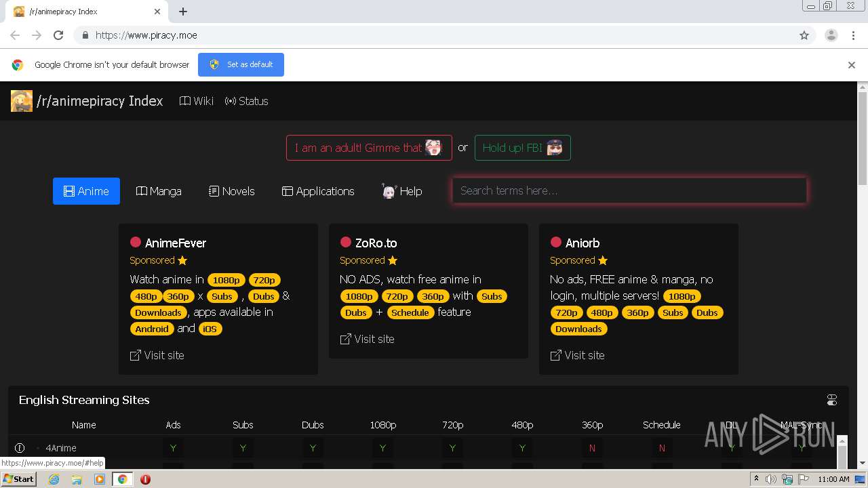Reload the current page

[x=58, y=35]
